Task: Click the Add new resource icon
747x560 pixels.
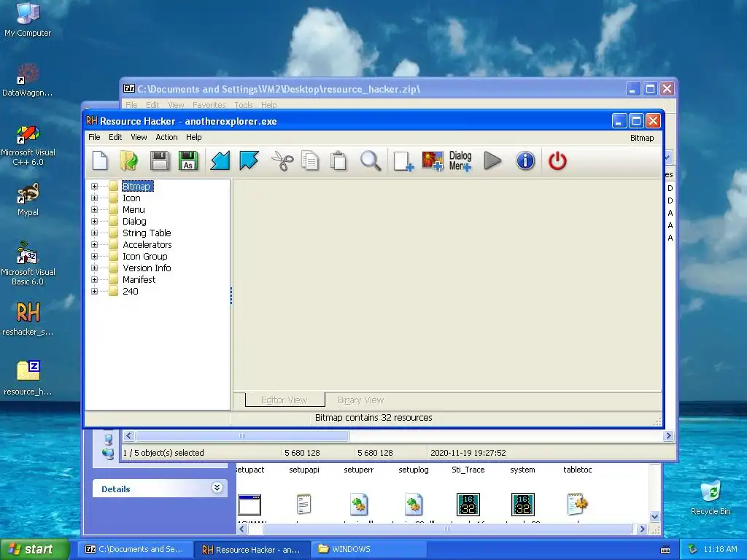Action: coord(403,161)
